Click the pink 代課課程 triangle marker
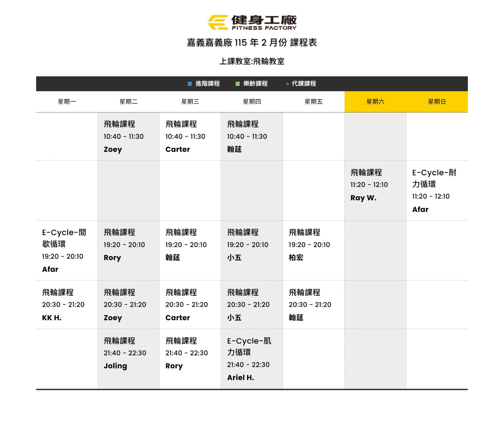This screenshot has width=504, height=426. (x=287, y=84)
